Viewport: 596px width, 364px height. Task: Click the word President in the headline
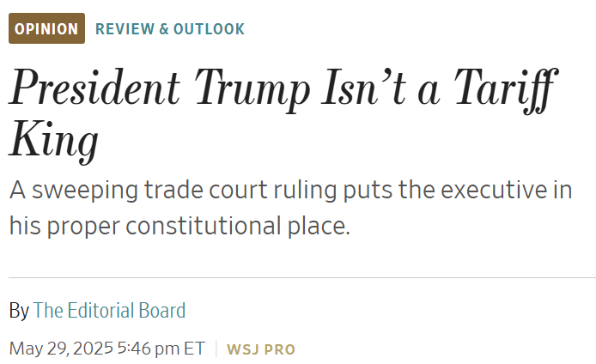[94, 88]
